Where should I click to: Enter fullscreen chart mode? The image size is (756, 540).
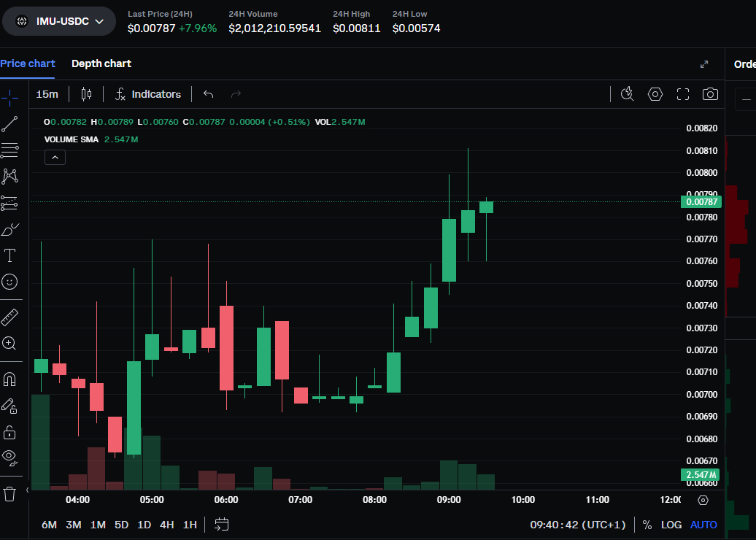point(683,94)
